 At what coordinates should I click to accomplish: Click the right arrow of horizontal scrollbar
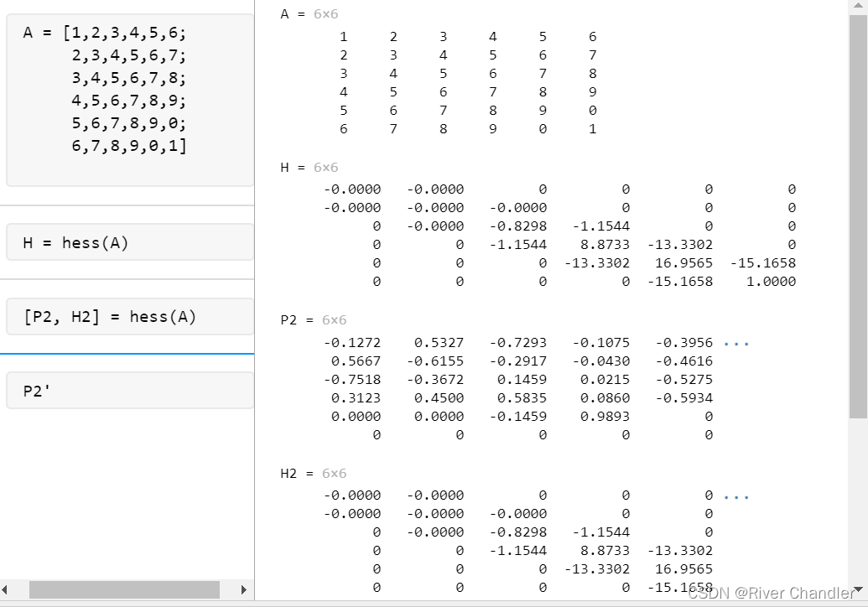point(243,589)
